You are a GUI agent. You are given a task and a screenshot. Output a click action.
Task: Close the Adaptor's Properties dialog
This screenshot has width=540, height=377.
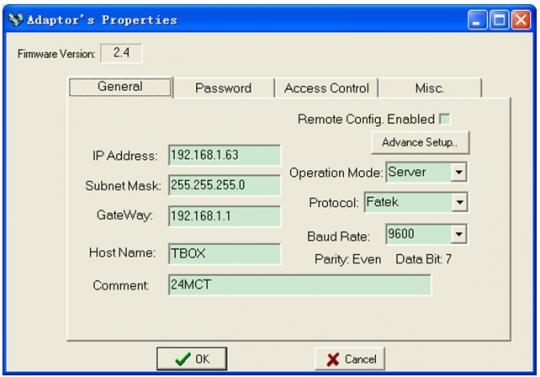coord(521,20)
